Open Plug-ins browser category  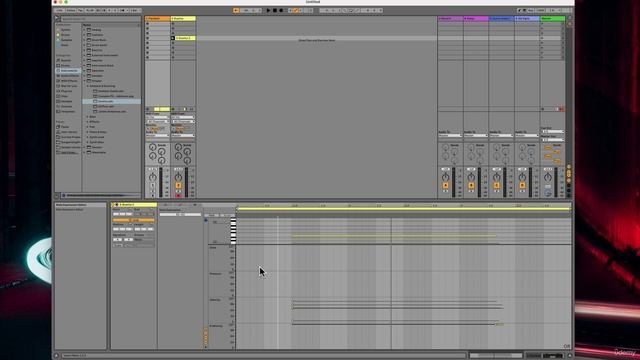(x=66, y=91)
